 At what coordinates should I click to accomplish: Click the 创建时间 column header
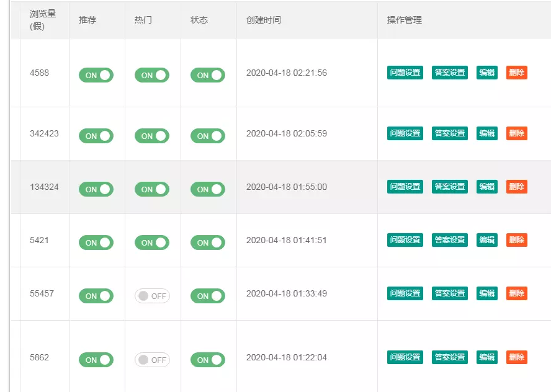(264, 20)
